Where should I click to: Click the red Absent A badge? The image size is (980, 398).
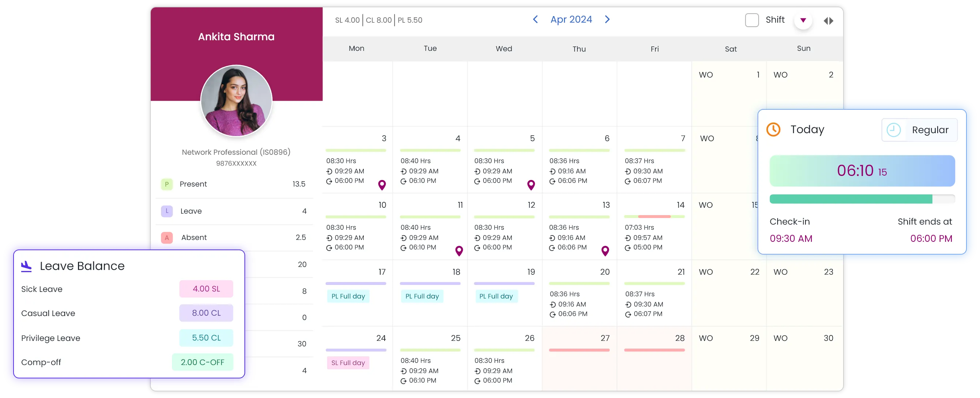pos(167,237)
